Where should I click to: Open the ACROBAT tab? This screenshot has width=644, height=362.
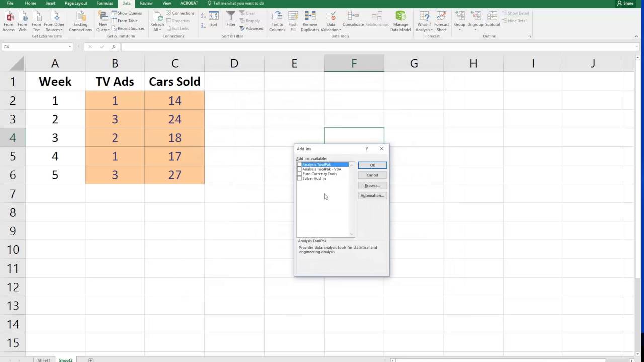click(189, 3)
